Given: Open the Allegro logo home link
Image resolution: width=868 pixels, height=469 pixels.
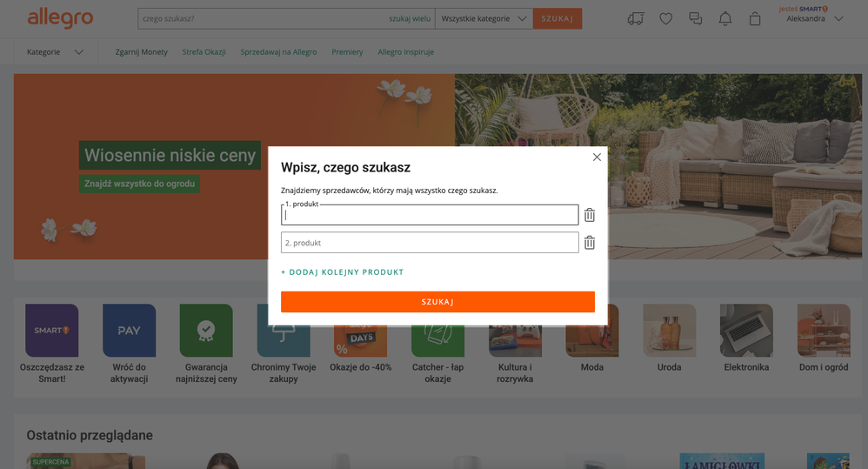Looking at the screenshot, I should coord(60,18).
